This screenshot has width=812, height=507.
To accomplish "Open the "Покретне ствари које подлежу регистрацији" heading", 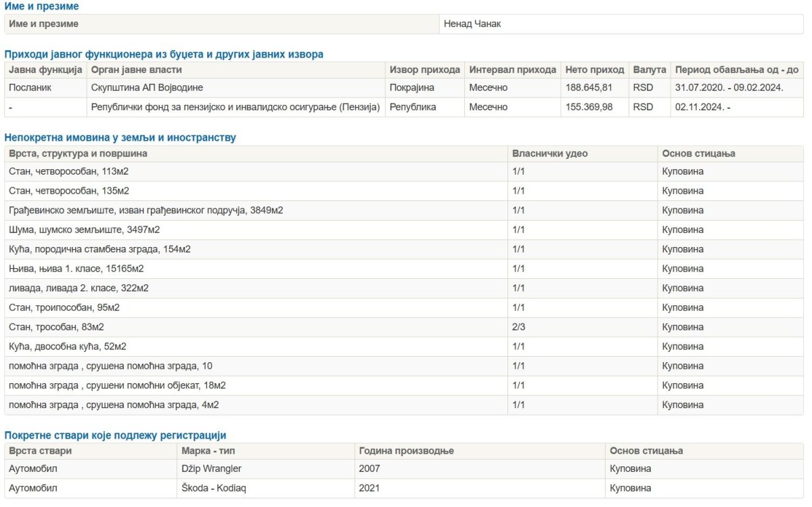I will (116, 435).
